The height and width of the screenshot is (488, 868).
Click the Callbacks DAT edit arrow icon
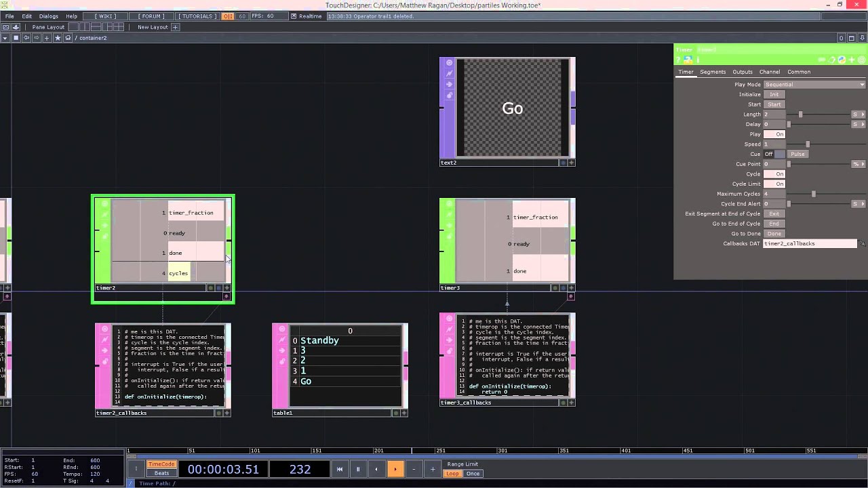[862, 243]
